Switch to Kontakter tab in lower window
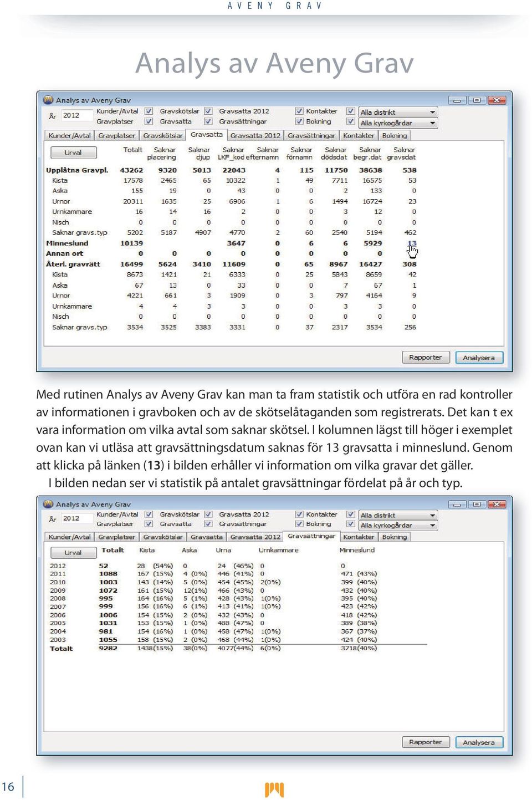Image resolution: width=532 pixels, height=800 pixels. point(359,537)
